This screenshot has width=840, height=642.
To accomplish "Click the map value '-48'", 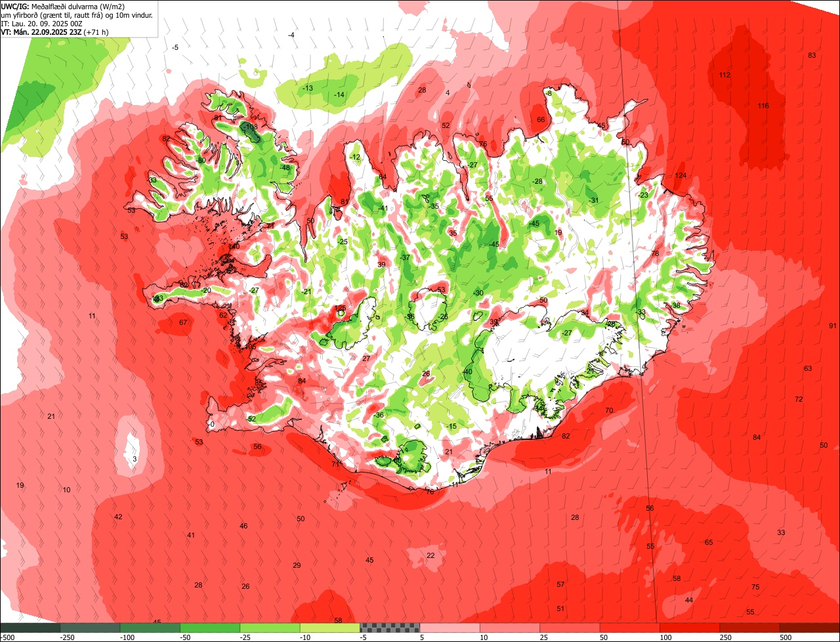I will [285, 167].
